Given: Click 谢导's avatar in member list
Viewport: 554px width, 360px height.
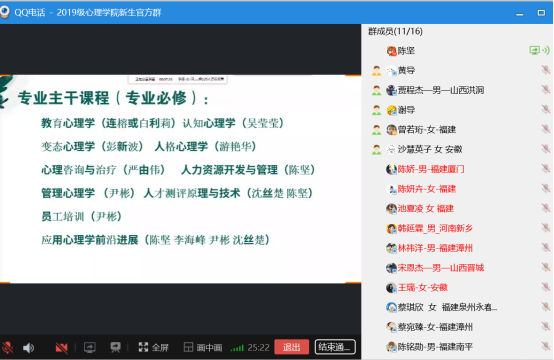Looking at the screenshot, I should click(391, 110).
